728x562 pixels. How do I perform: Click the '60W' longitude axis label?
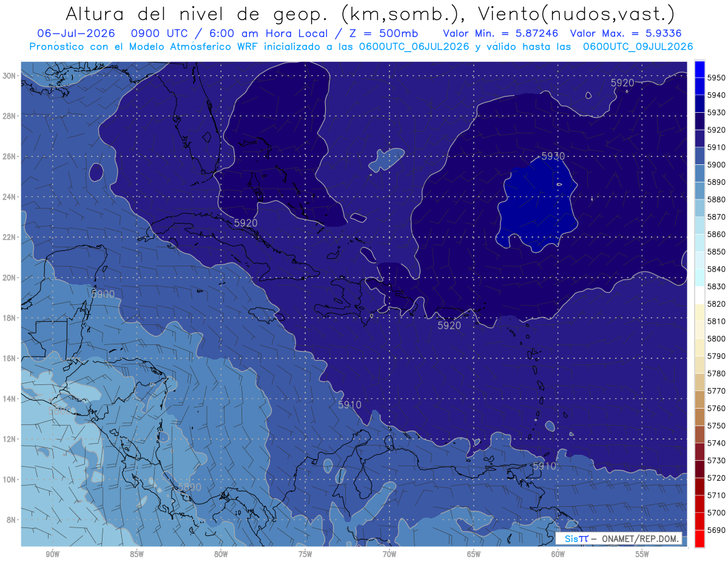point(558,554)
